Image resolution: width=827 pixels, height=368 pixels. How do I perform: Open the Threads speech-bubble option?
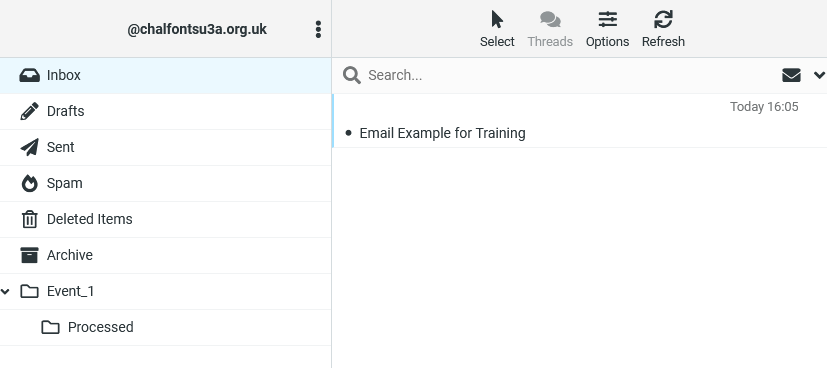(x=550, y=30)
